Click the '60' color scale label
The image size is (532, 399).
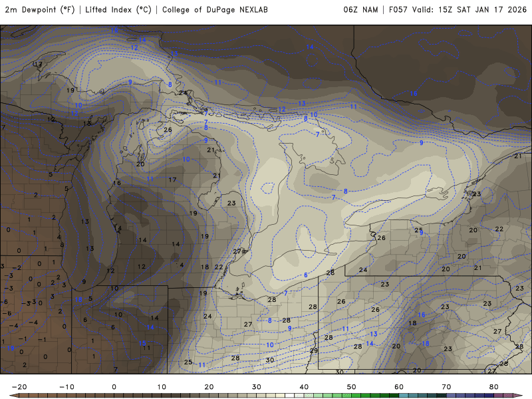pyautogui.click(x=399, y=387)
